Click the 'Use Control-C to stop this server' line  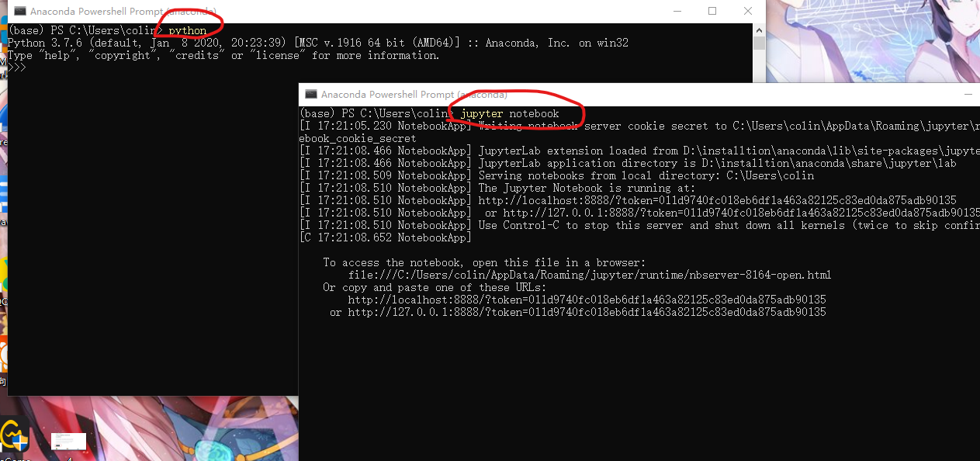[639, 225]
